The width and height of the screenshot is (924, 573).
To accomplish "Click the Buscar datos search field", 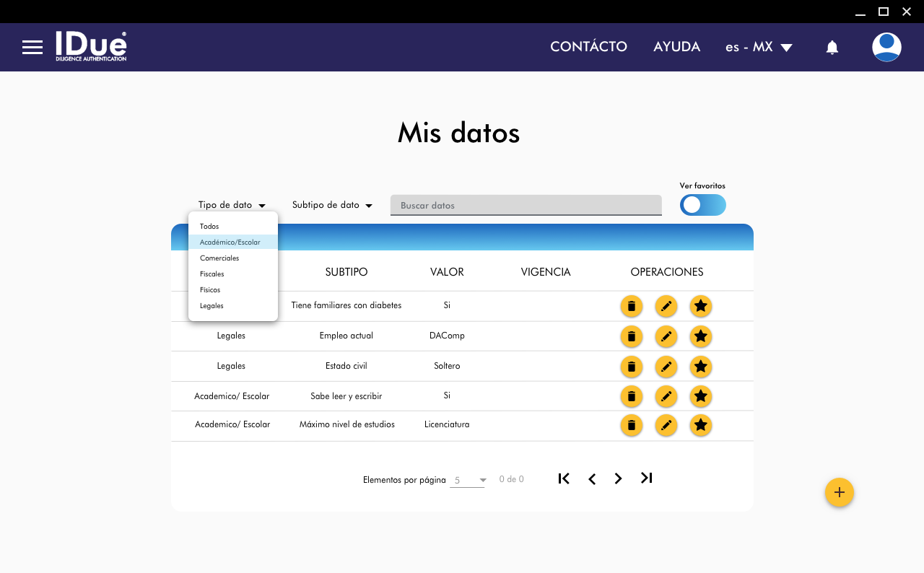I will 526,206.
